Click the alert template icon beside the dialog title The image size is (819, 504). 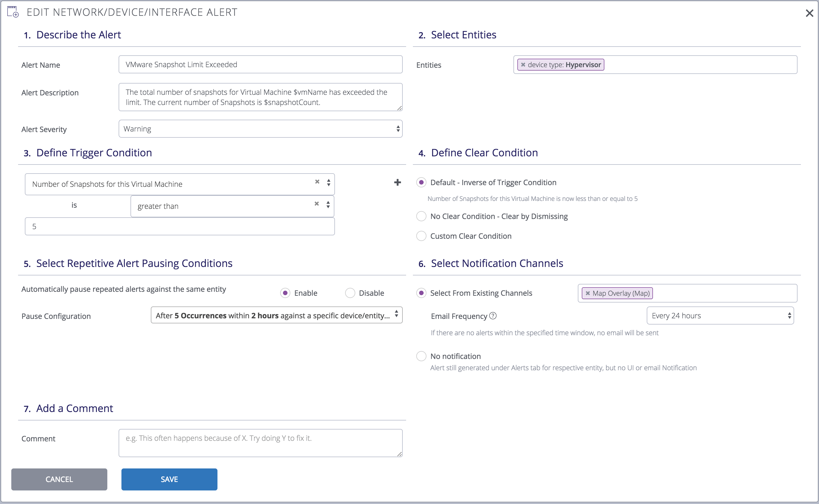click(x=13, y=11)
